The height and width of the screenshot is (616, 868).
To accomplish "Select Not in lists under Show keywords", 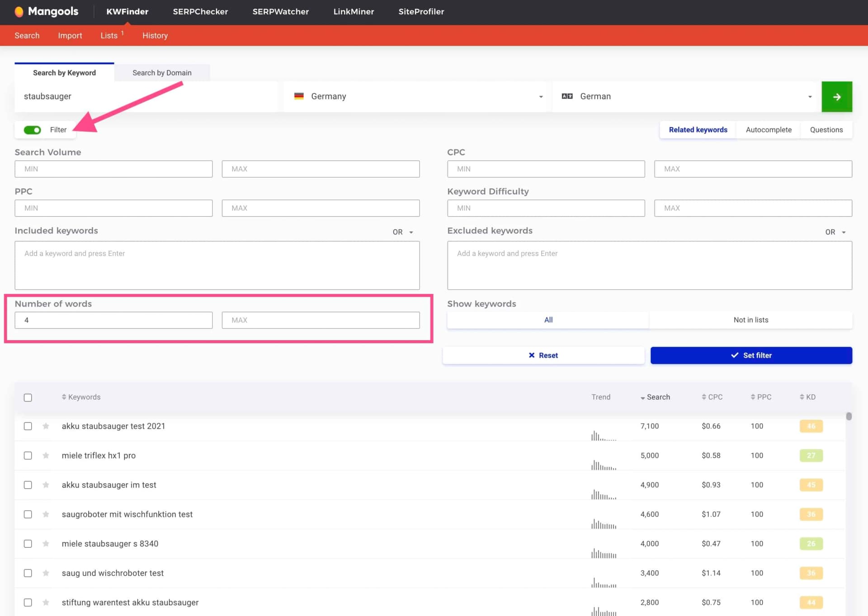I will pyautogui.click(x=750, y=320).
